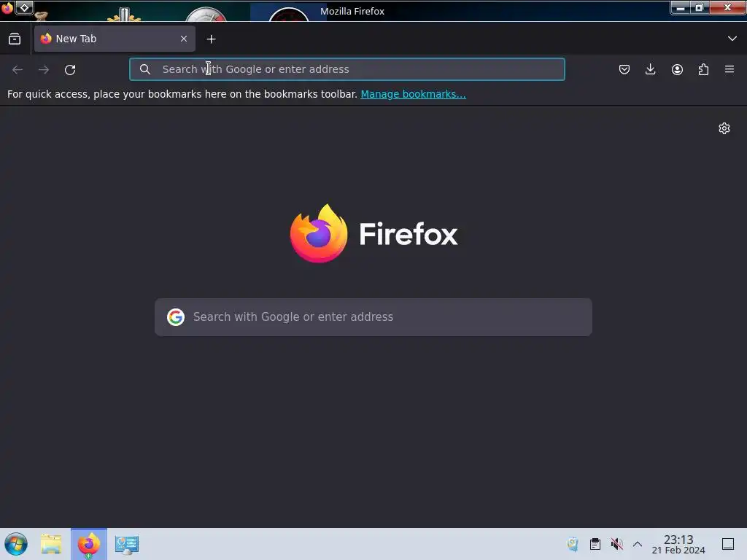The height and width of the screenshot is (560, 747).
Task: Click the Google logo in search box
Action: click(176, 317)
